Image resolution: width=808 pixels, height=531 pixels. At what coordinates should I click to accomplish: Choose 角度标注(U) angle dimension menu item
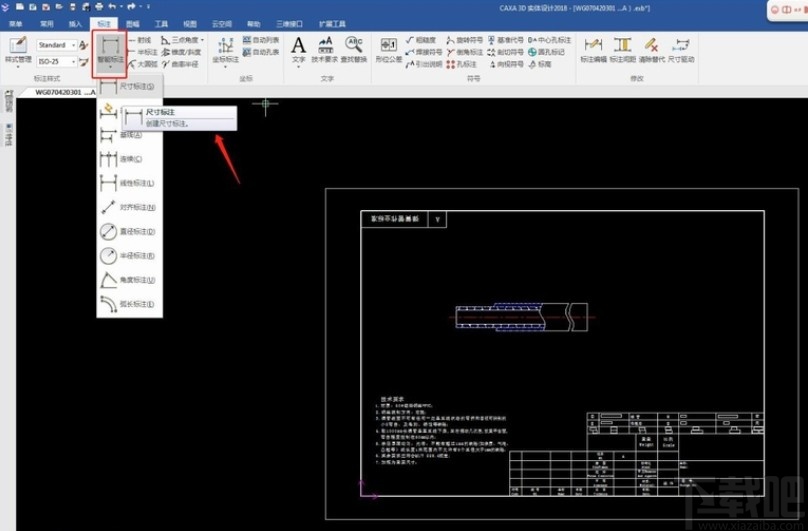pos(129,280)
